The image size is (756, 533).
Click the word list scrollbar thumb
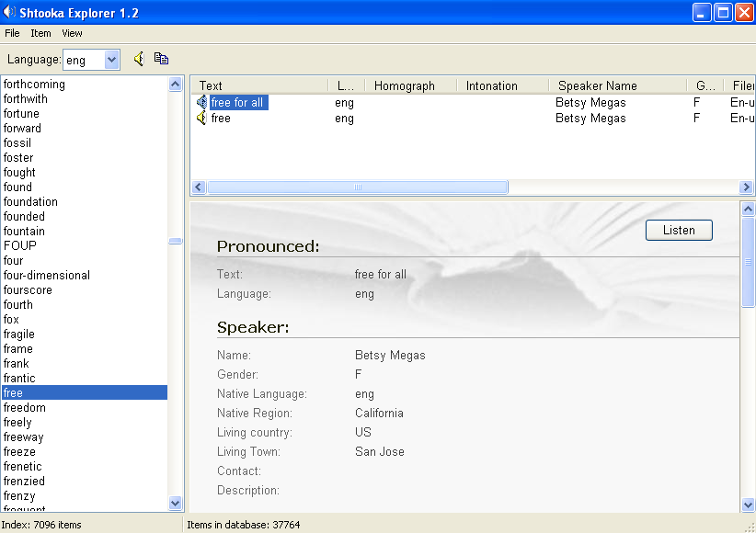(175, 241)
